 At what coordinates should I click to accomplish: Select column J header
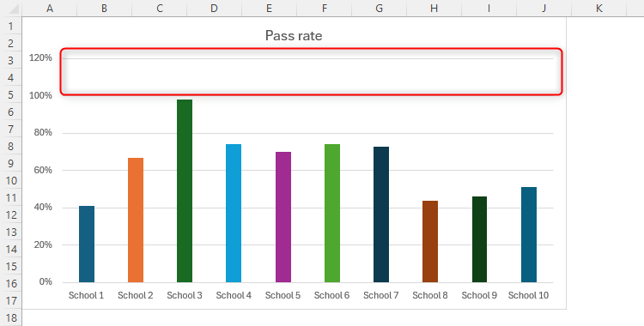544,9
